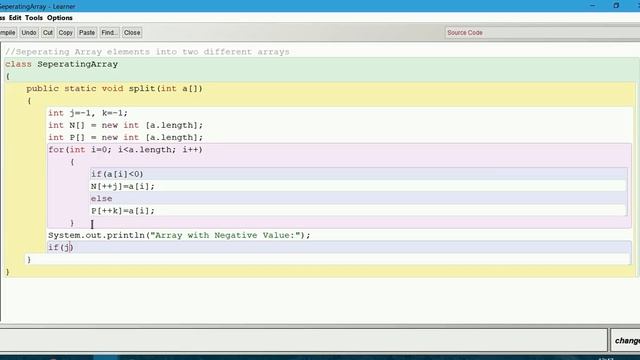Screen dimensions: 640x360
Task: Click the line 'if(a[i]<0)'
Action: coord(117,174)
